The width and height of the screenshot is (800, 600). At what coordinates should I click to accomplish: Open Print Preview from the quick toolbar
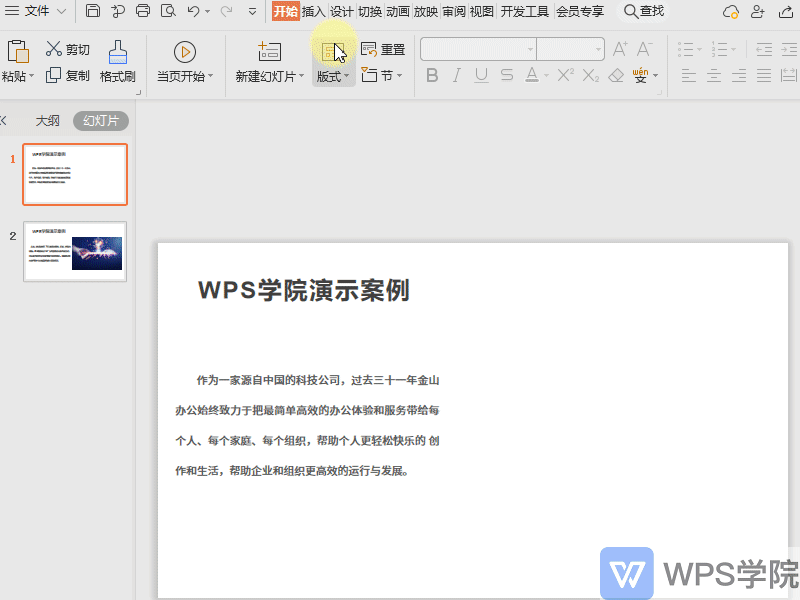click(x=168, y=11)
